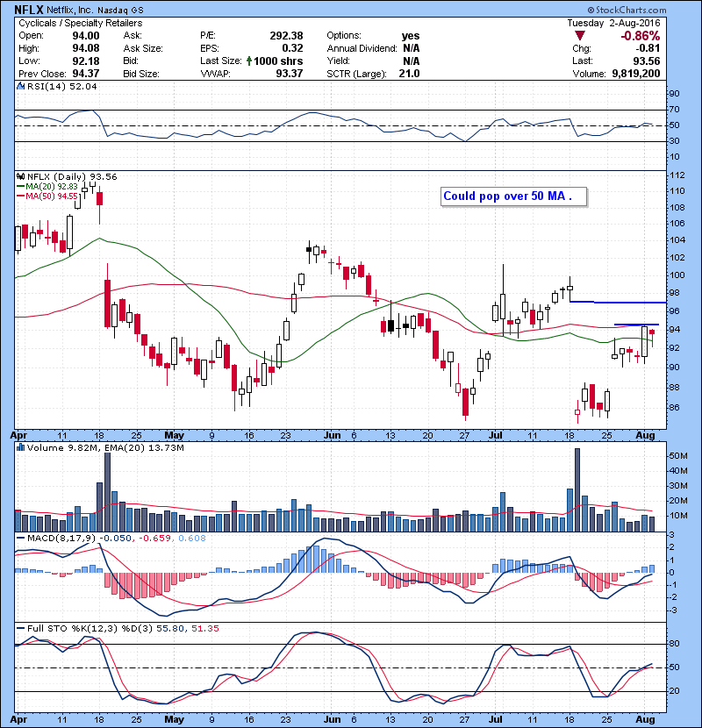Viewport: 702px width, 728px height.
Task: Click the Chg value -0.81
Action: pyautogui.click(x=648, y=48)
